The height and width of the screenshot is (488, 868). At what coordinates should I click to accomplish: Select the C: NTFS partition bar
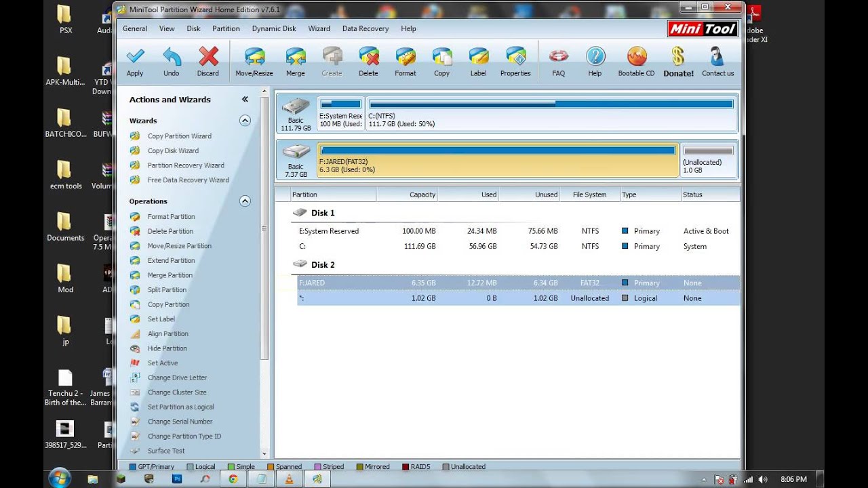tap(551, 113)
